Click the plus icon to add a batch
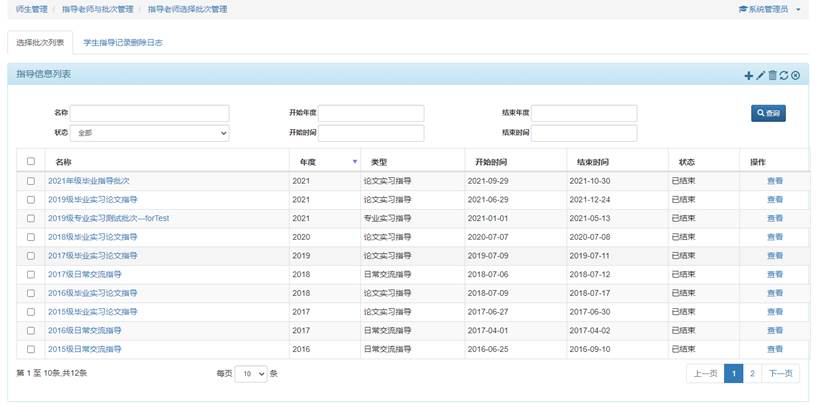817x408 pixels. point(748,75)
